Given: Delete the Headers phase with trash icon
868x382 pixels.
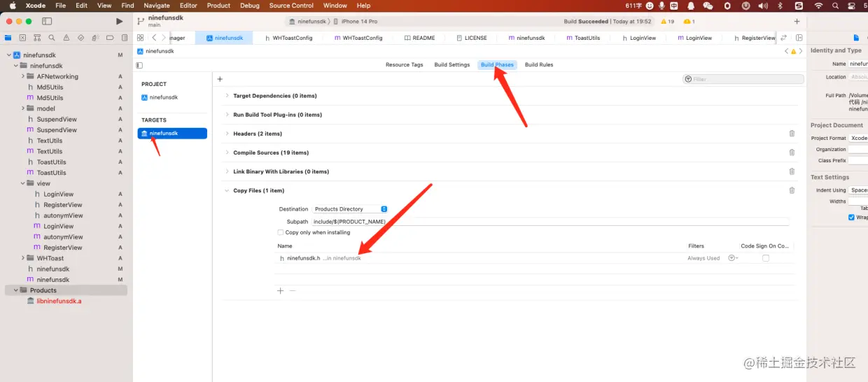Looking at the screenshot, I should [x=792, y=134].
